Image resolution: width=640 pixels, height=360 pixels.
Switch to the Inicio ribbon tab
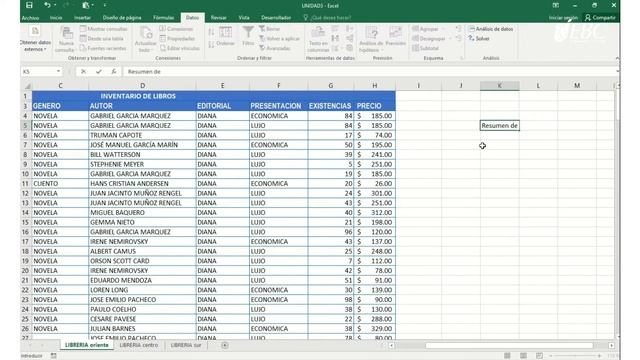pyautogui.click(x=56, y=18)
